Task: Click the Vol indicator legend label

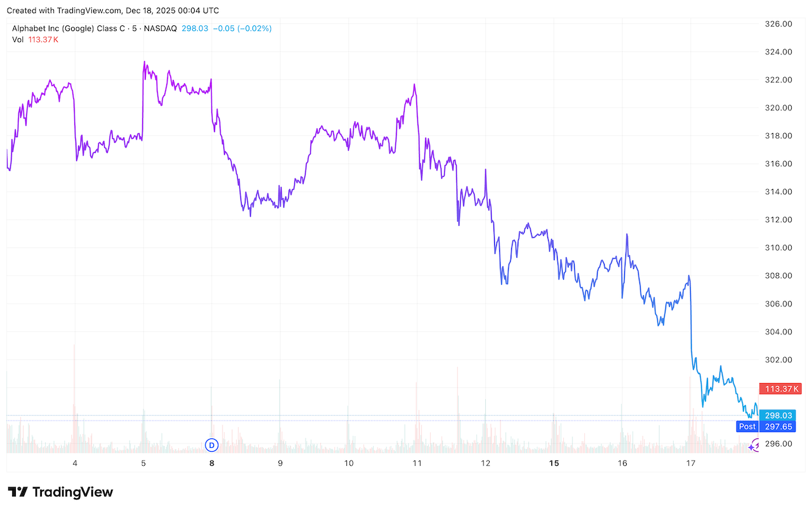Action: tap(18, 39)
